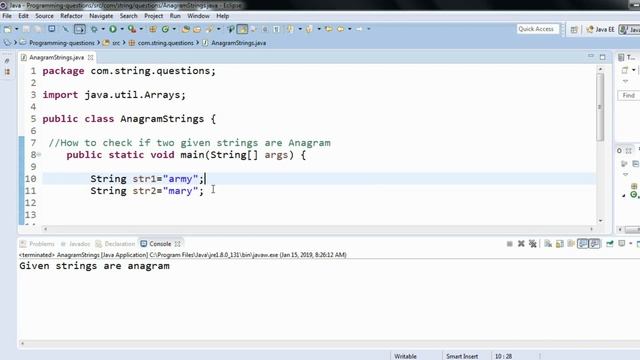The image size is (640, 360).
Task: Click src in the breadcrumb
Action: click(x=116, y=43)
